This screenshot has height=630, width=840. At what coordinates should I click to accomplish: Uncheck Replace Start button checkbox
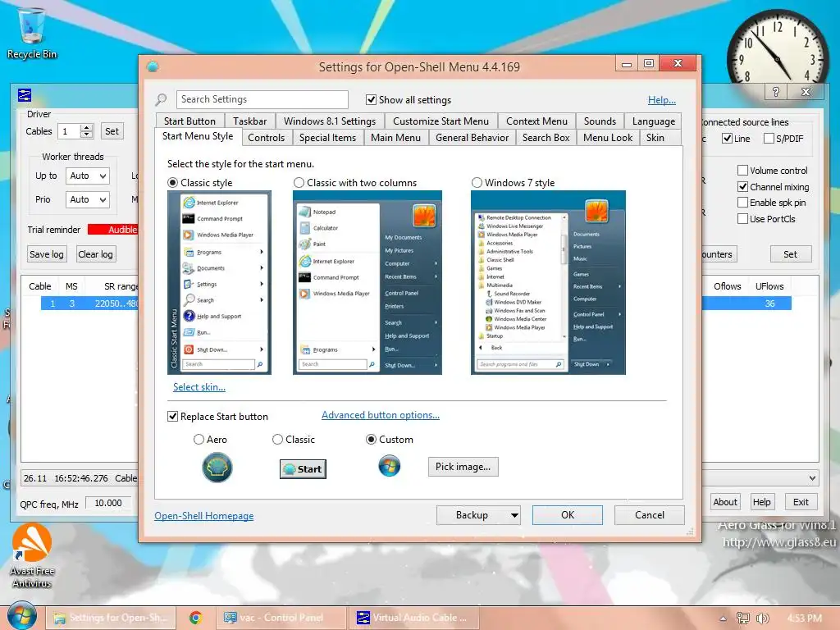coord(172,416)
